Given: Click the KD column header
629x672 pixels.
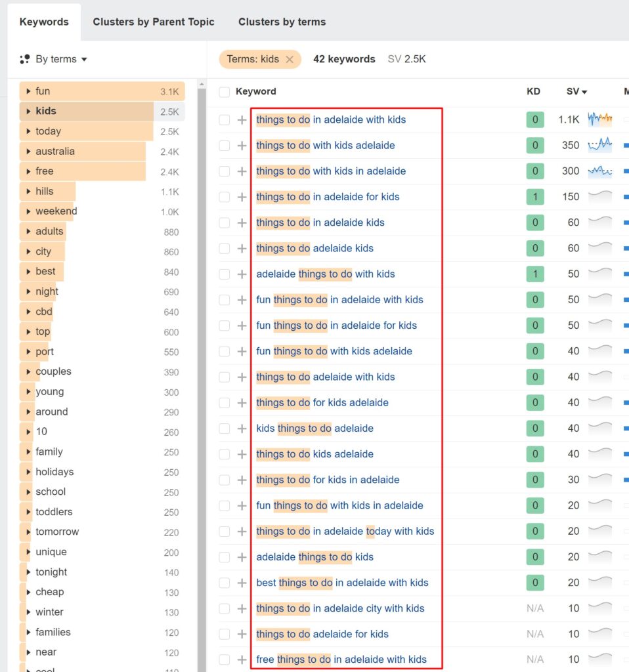Looking at the screenshot, I should pos(533,92).
